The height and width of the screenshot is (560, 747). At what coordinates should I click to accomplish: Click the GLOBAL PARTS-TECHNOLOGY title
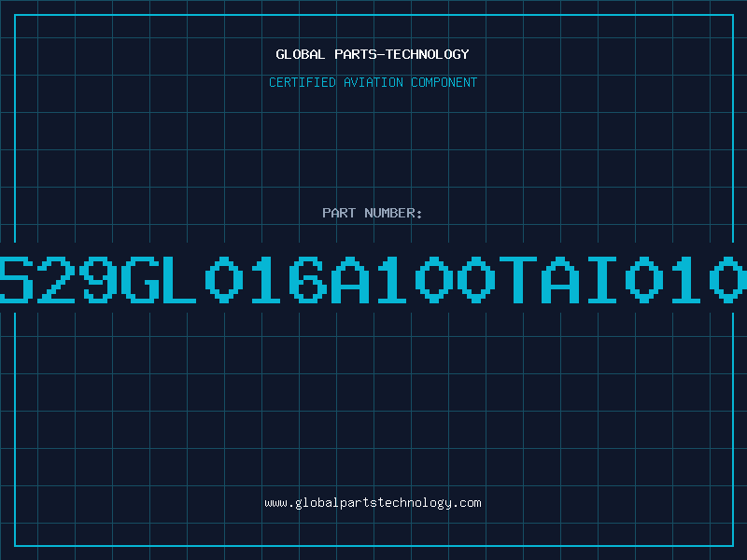(x=373, y=54)
